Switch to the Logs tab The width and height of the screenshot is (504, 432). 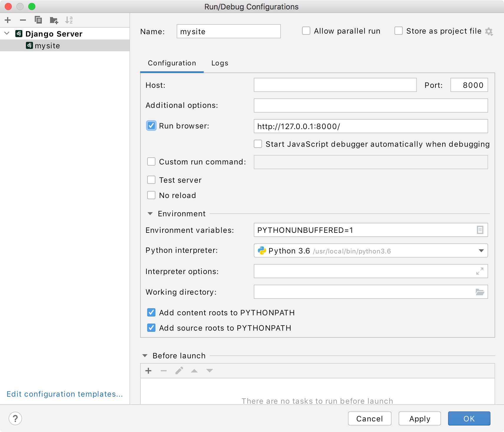219,63
